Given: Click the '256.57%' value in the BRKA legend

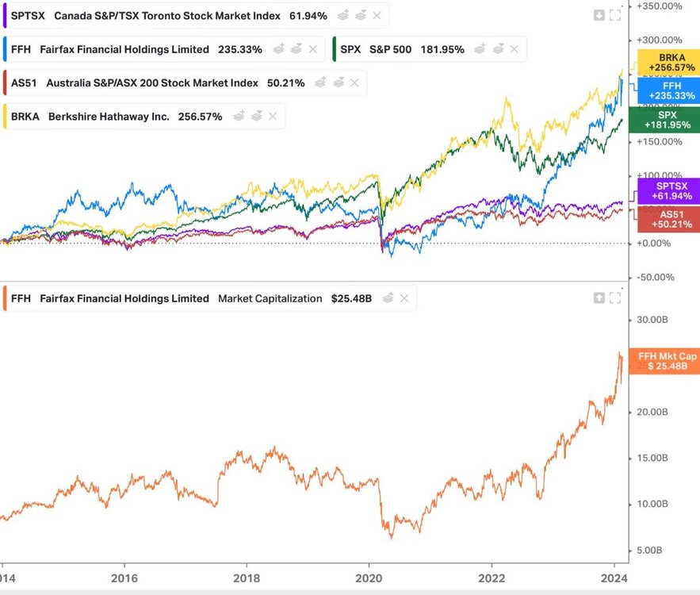Looking at the screenshot, I should pyautogui.click(x=200, y=117).
